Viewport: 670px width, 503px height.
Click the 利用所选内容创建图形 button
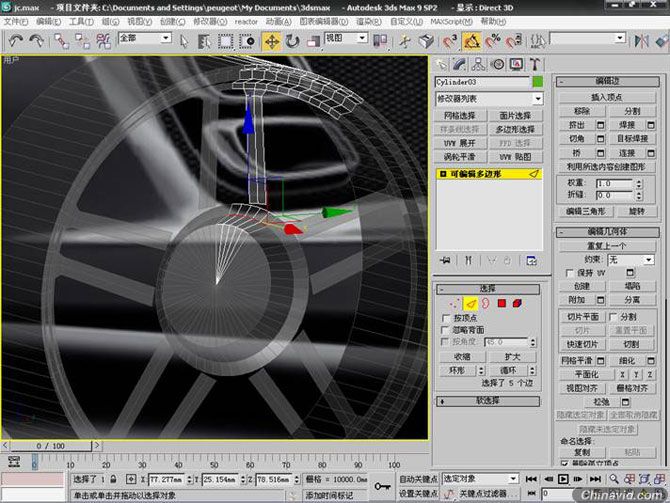[607, 166]
